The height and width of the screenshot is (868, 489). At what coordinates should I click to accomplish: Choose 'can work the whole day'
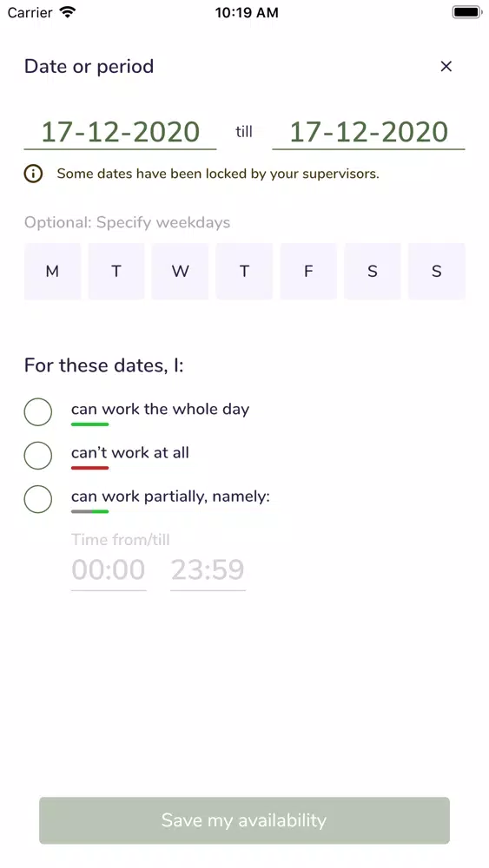[x=38, y=411]
